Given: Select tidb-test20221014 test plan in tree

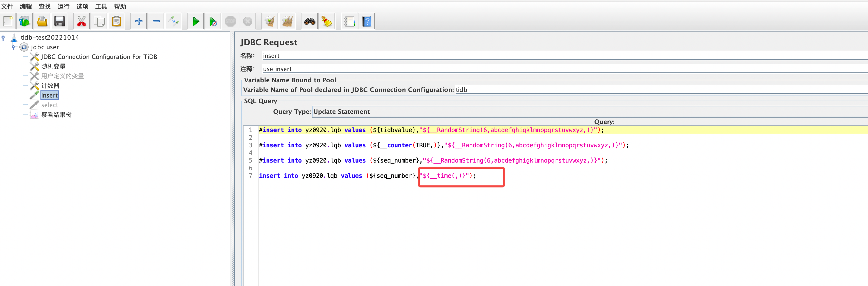Looking at the screenshot, I should (50, 37).
